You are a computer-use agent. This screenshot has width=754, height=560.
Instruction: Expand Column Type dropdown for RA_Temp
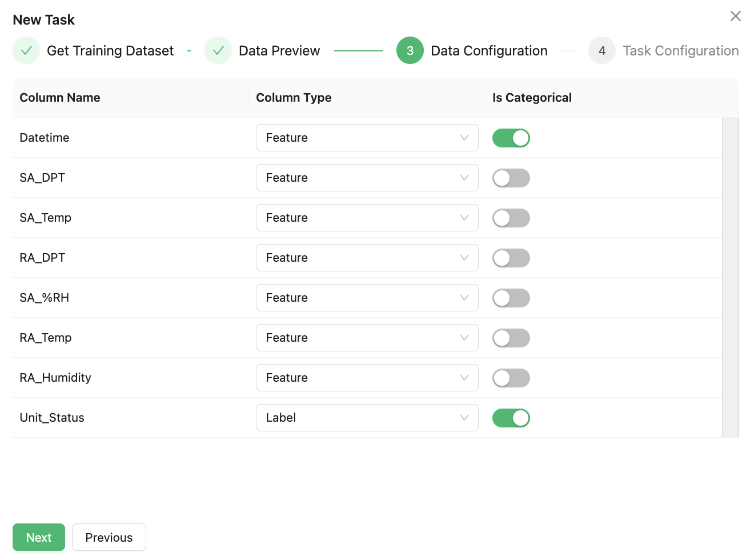[367, 338]
